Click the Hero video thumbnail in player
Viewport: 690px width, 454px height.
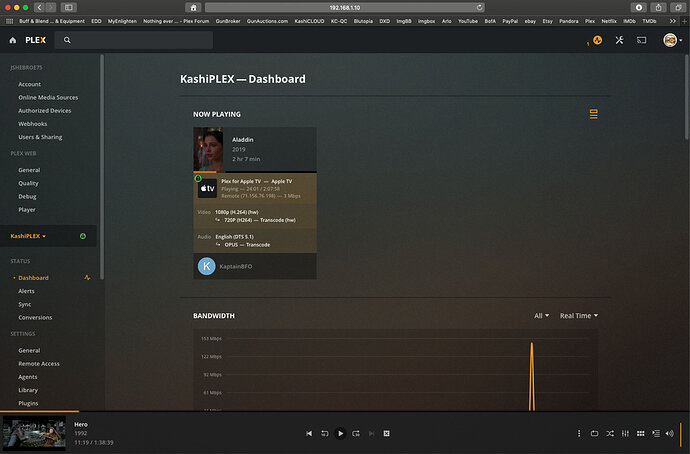(34, 433)
